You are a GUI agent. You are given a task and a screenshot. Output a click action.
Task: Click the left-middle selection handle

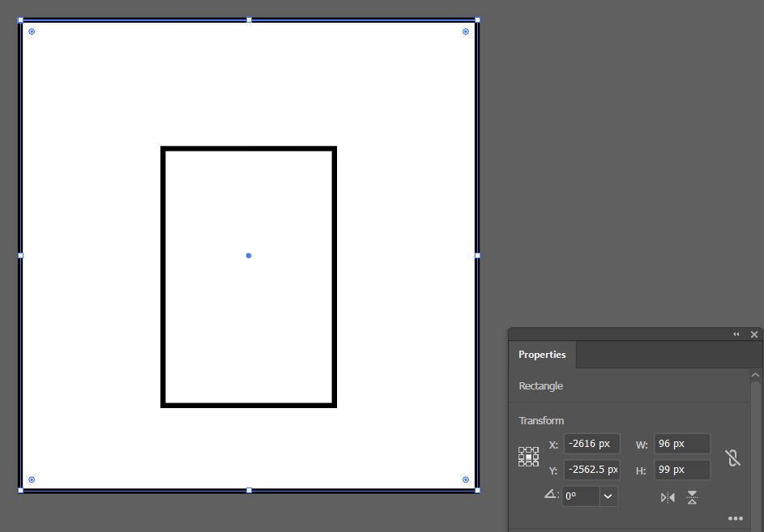pos(20,255)
